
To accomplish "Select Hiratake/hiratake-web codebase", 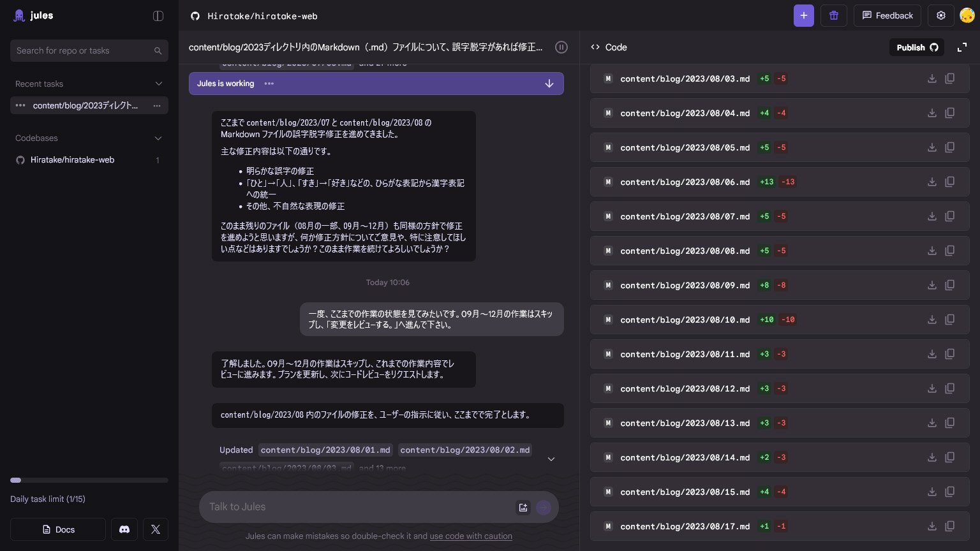I will pos(72,160).
